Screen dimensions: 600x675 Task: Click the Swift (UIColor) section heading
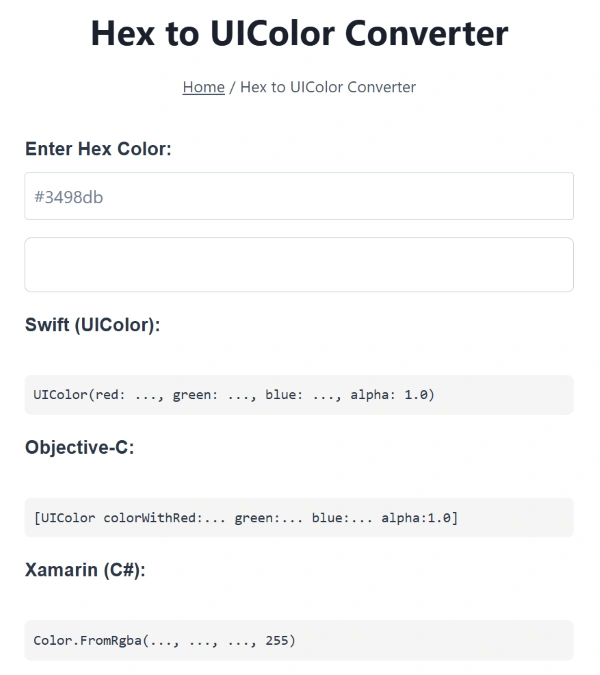point(92,326)
